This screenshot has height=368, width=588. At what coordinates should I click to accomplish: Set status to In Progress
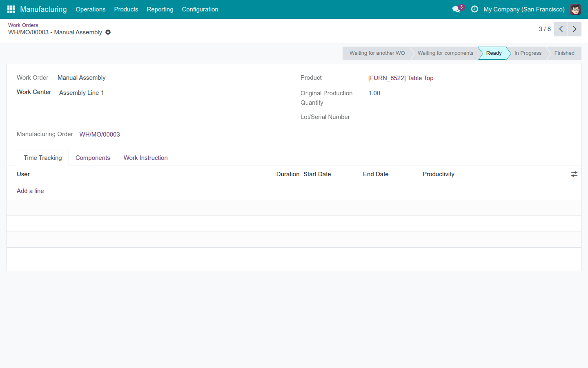528,53
